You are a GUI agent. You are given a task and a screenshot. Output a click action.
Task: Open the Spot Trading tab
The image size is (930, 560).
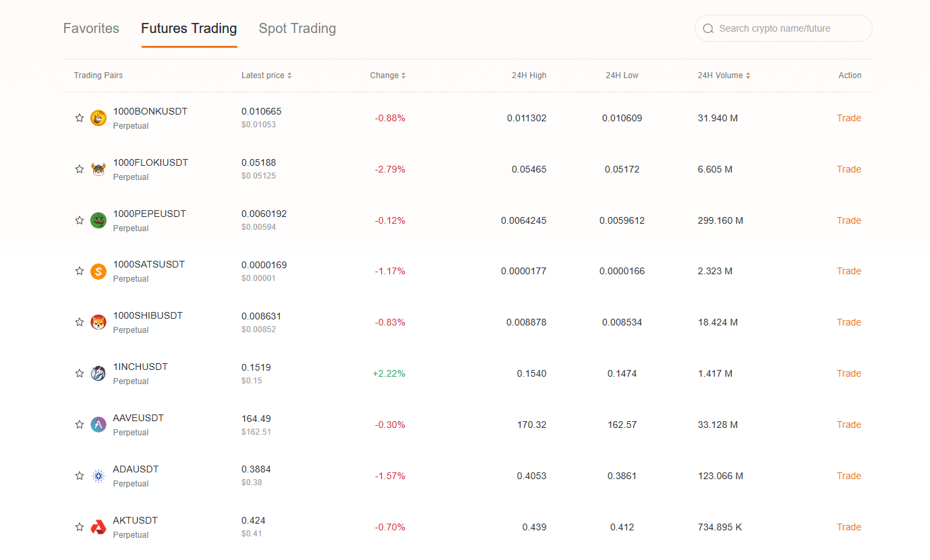[x=297, y=28]
